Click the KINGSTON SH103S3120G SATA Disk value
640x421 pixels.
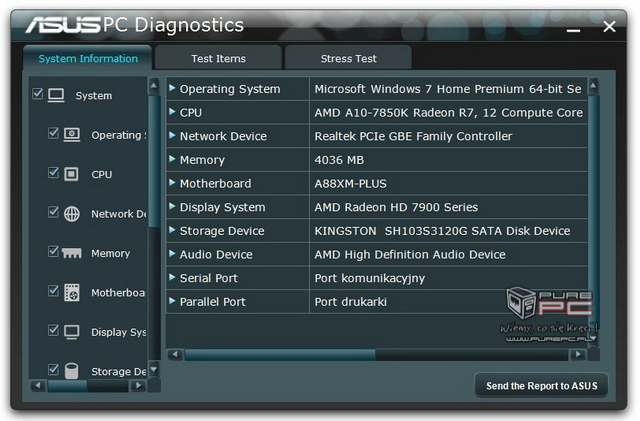click(442, 231)
